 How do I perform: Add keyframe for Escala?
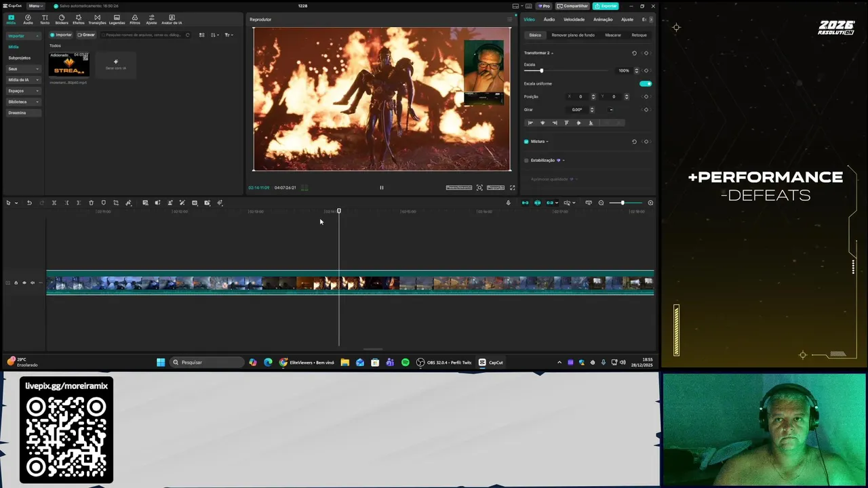click(x=646, y=70)
